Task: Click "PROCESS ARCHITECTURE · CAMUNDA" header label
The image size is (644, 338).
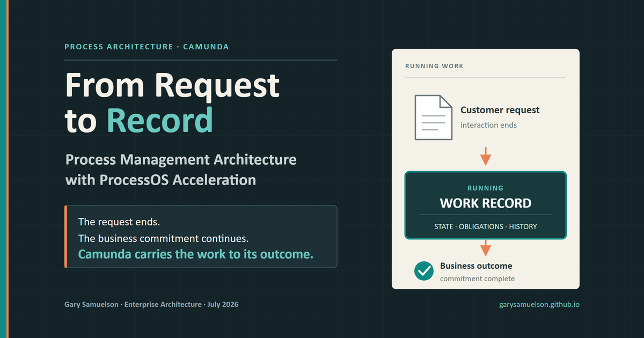Action: click(147, 47)
